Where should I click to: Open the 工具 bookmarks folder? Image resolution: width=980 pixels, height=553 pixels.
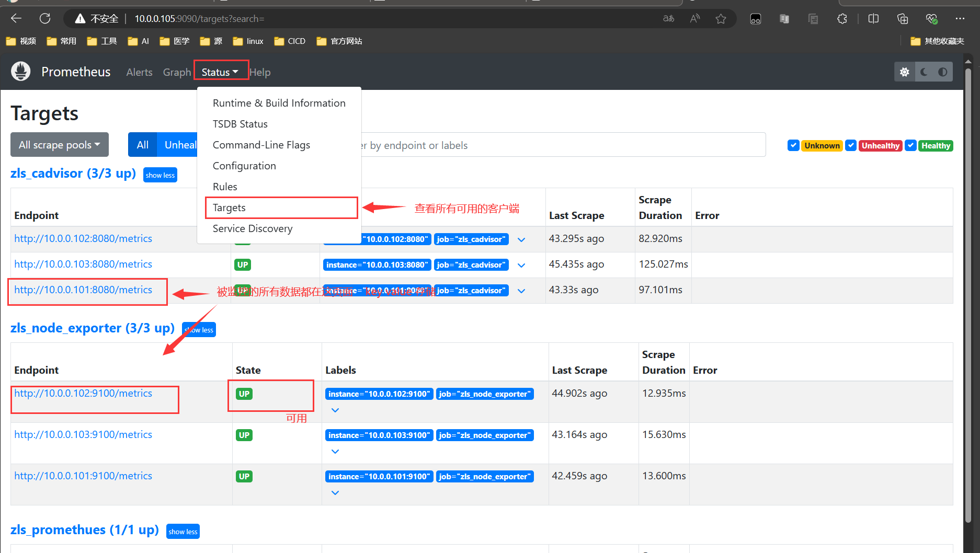click(102, 41)
